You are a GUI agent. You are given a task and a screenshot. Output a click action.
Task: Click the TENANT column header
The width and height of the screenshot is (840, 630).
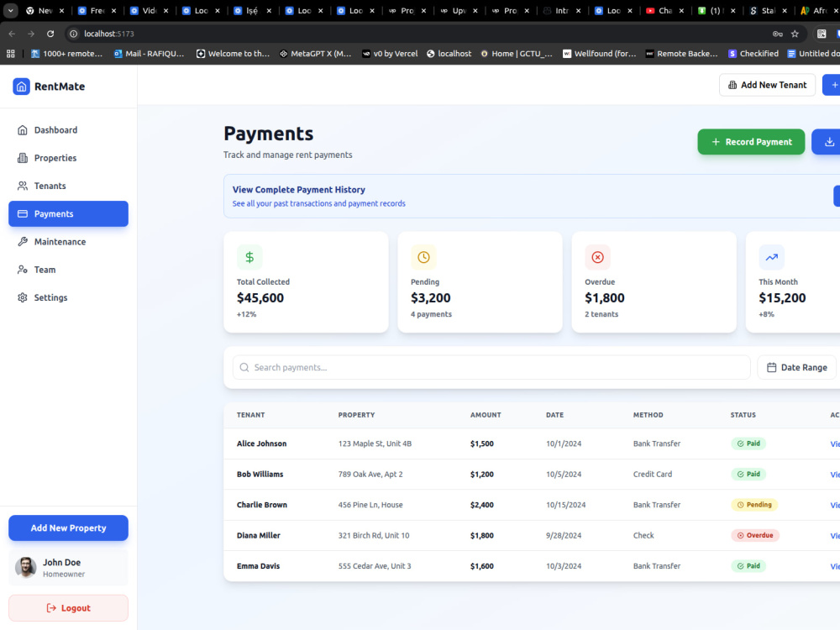[250, 415]
